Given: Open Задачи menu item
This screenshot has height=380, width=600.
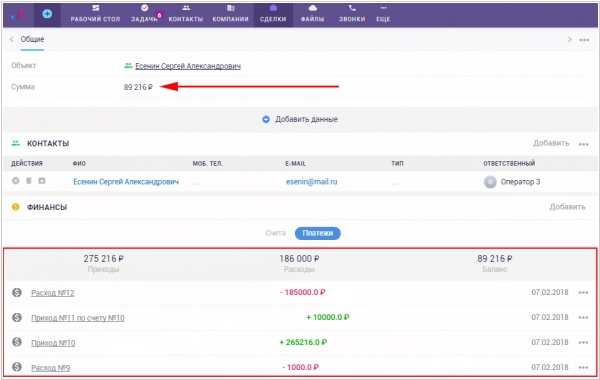Looking at the screenshot, I should [x=145, y=14].
